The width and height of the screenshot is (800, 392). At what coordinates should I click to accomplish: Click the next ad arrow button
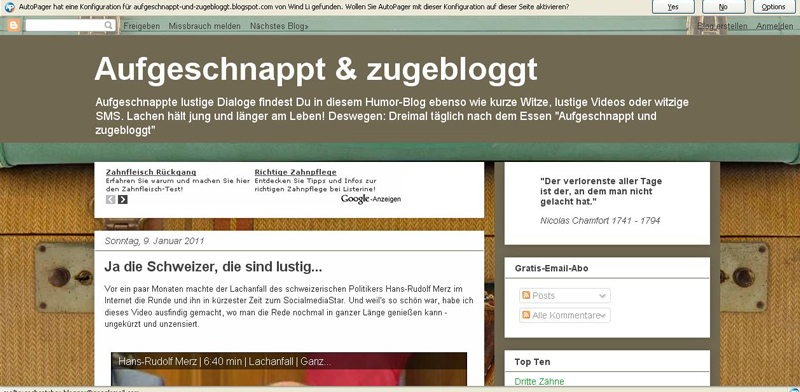click(122, 200)
